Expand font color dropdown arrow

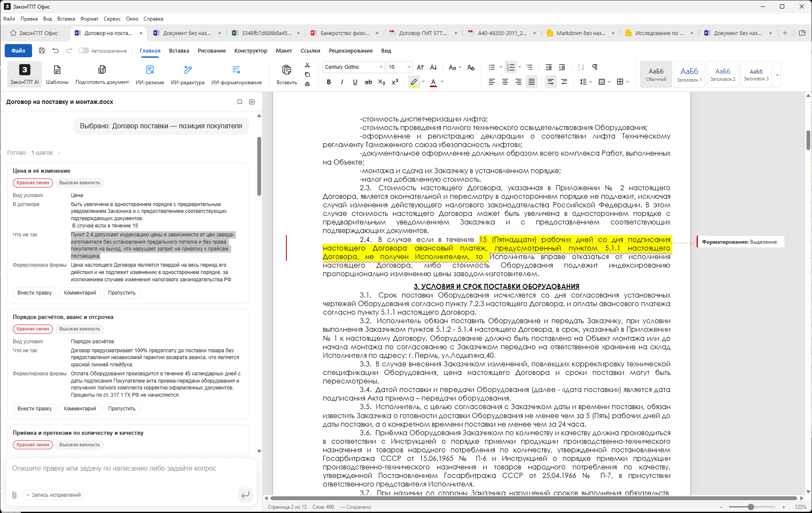(x=442, y=82)
